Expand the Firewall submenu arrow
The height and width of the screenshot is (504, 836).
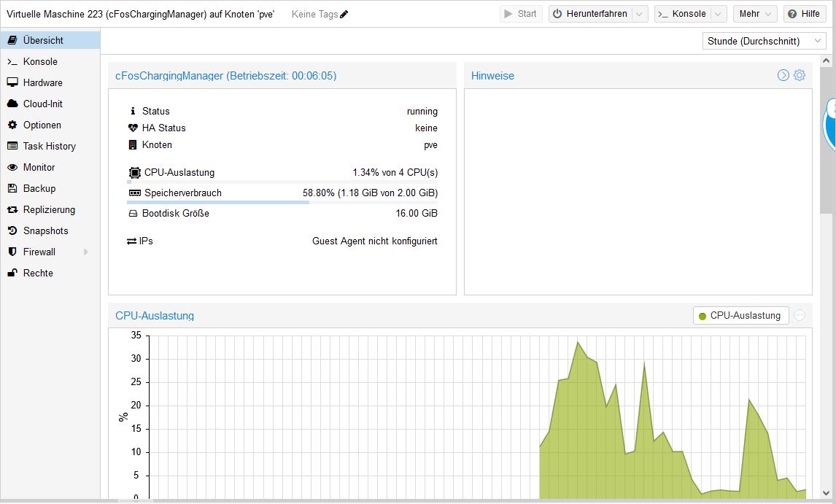pos(86,252)
